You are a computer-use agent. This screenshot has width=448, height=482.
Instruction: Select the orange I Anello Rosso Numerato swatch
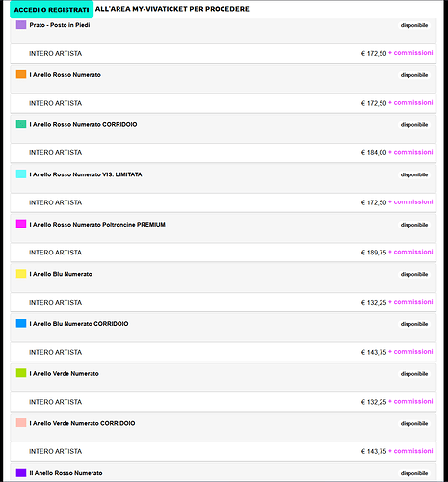click(x=21, y=74)
